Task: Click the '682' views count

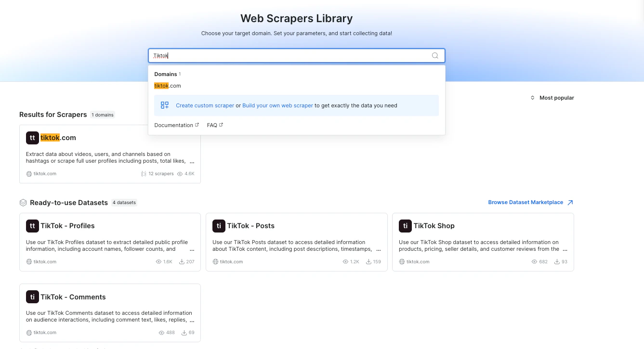Action: pyautogui.click(x=543, y=262)
